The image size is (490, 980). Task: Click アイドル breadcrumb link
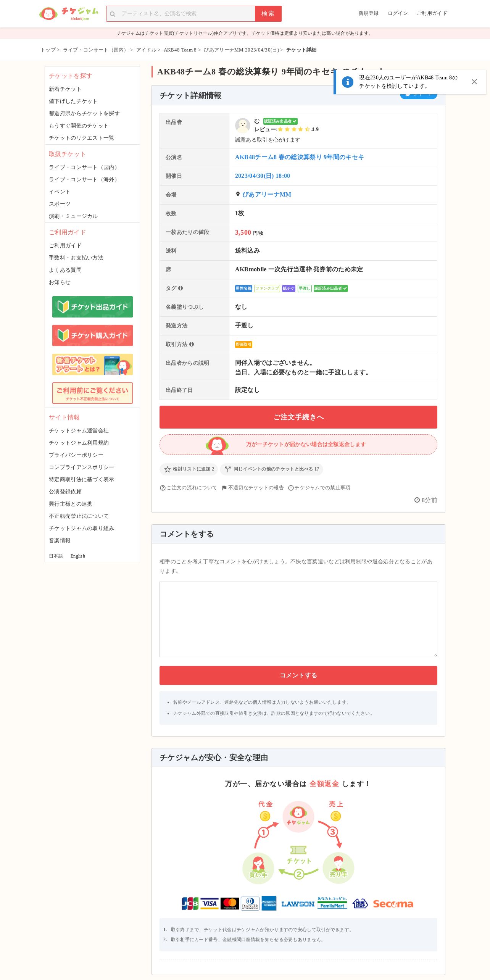(x=146, y=50)
